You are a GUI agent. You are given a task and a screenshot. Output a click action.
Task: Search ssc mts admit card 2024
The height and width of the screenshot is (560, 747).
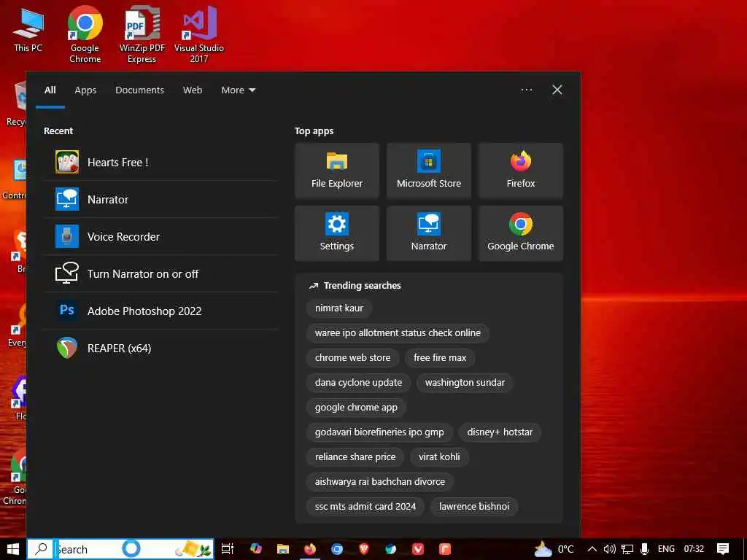tap(365, 506)
